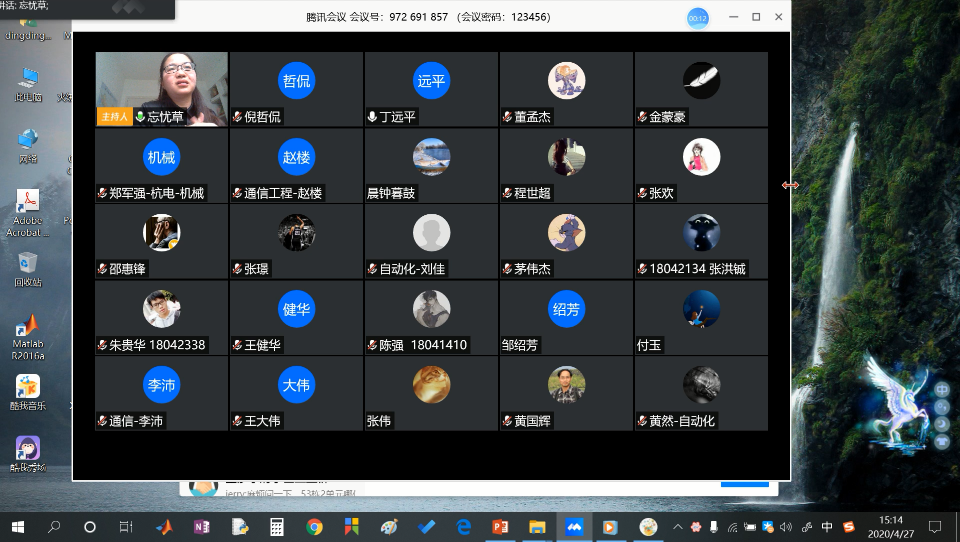Select 张伟's golden avatar
Image resolution: width=960 pixels, height=542 pixels.
(x=432, y=385)
